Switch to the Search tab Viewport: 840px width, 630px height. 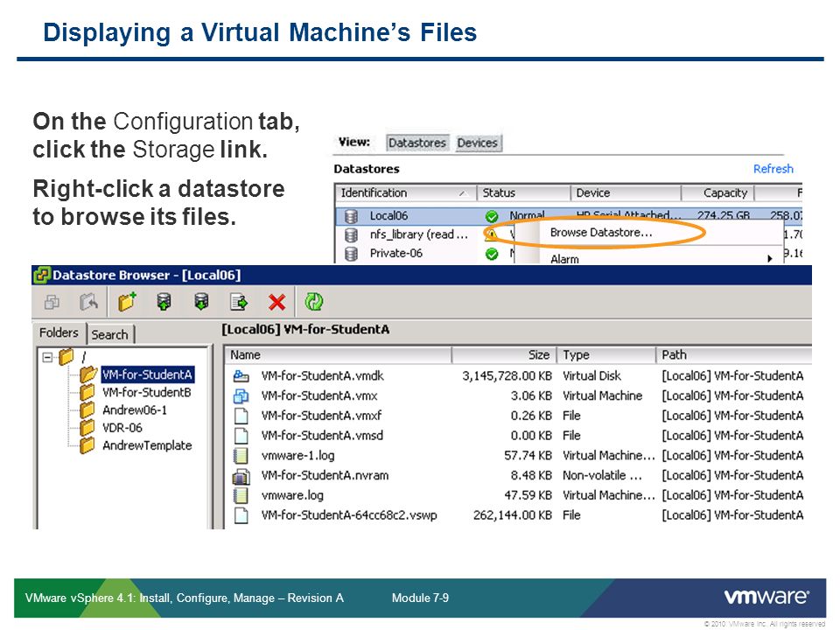pos(110,334)
